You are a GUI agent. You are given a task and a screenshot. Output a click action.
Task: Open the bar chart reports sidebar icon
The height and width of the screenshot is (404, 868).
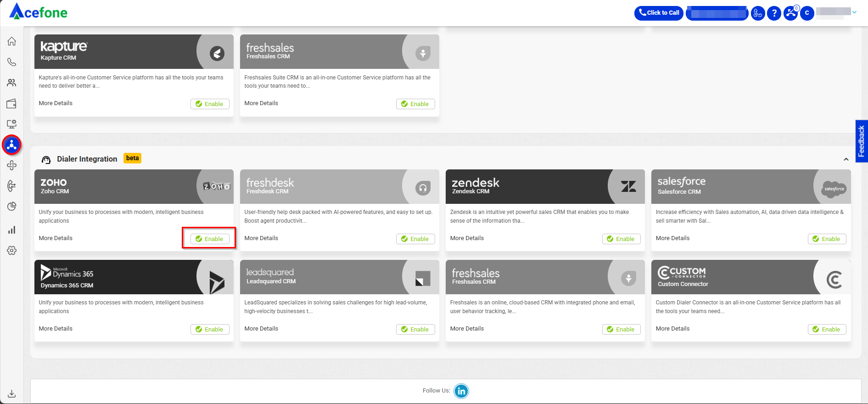click(x=12, y=230)
